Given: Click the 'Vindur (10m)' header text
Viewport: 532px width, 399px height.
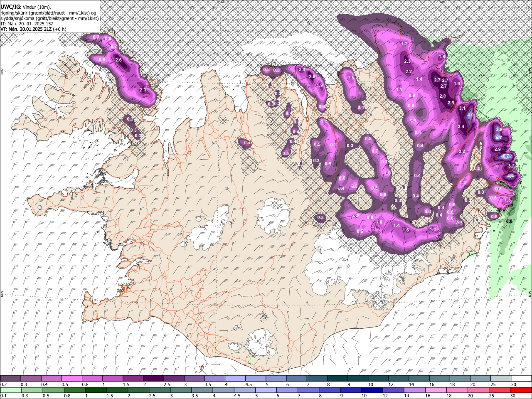Looking at the screenshot, I should pos(36,7).
